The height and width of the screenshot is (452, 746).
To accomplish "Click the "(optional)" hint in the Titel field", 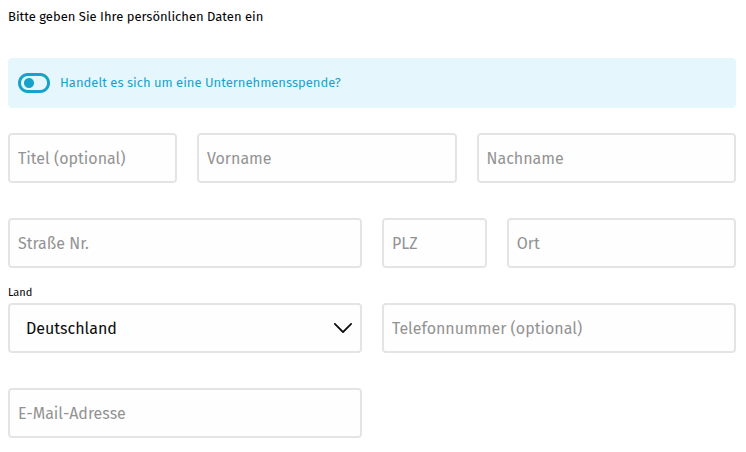I will [x=90, y=158].
